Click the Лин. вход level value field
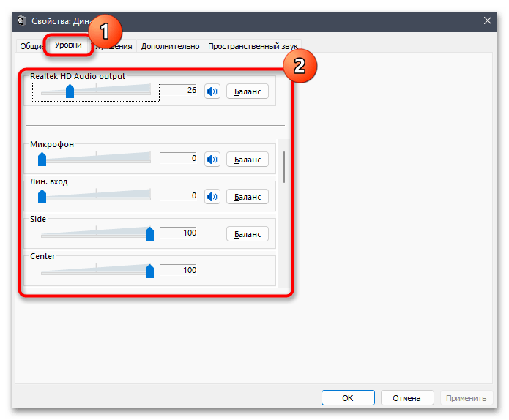The width and height of the screenshot is (509, 420). (178, 195)
